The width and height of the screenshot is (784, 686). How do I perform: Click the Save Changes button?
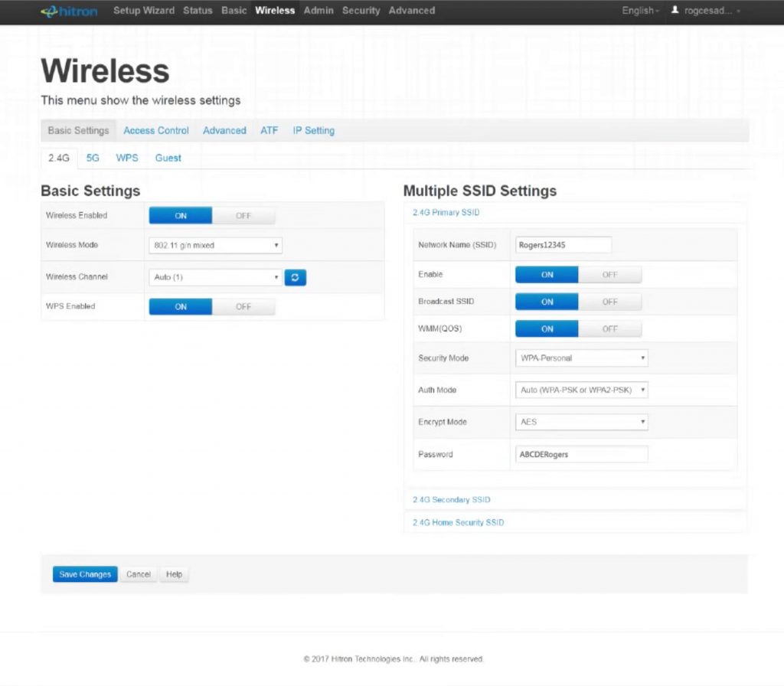point(85,574)
